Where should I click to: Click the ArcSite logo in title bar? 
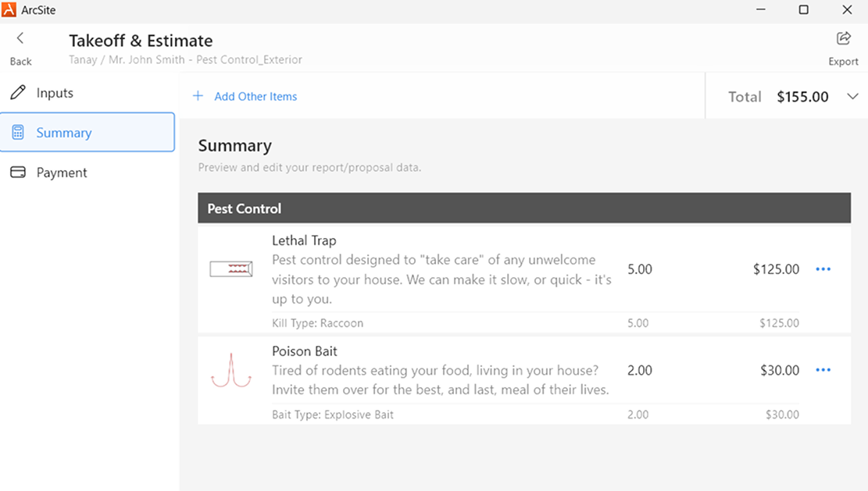(x=9, y=9)
